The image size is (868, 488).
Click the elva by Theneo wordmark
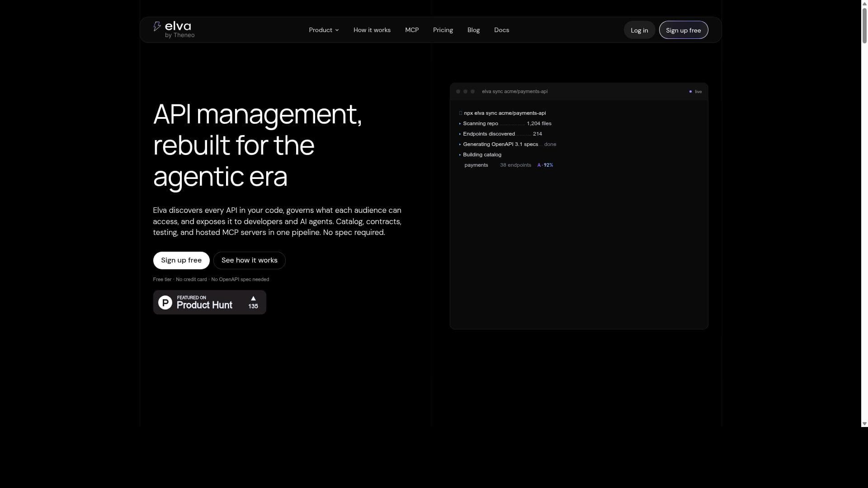(179, 29)
